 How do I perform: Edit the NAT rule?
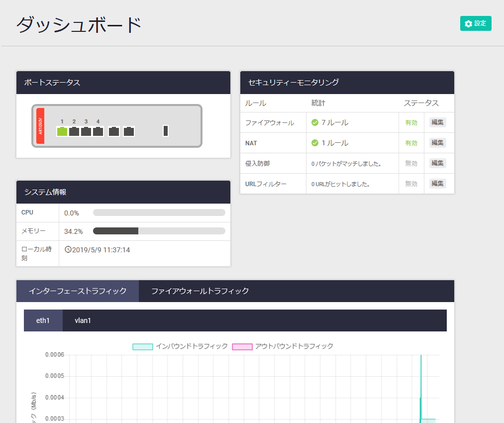click(437, 143)
